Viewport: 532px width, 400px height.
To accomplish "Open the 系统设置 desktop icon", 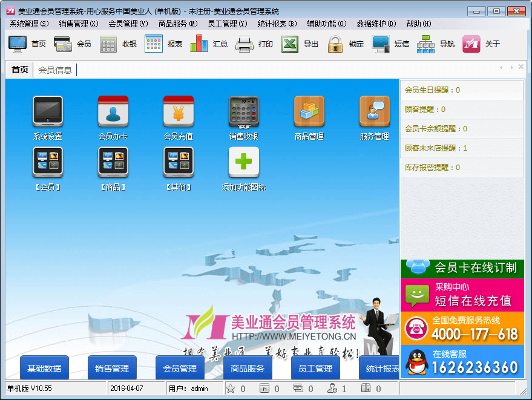I will pyautogui.click(x=47, y=112).
